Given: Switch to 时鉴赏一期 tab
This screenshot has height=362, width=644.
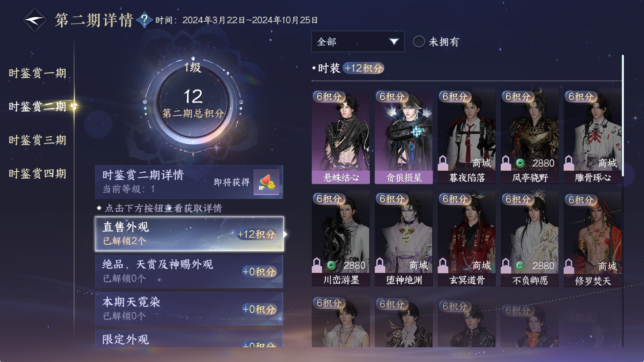Looking at the screenshot, I should click(37, 73).
